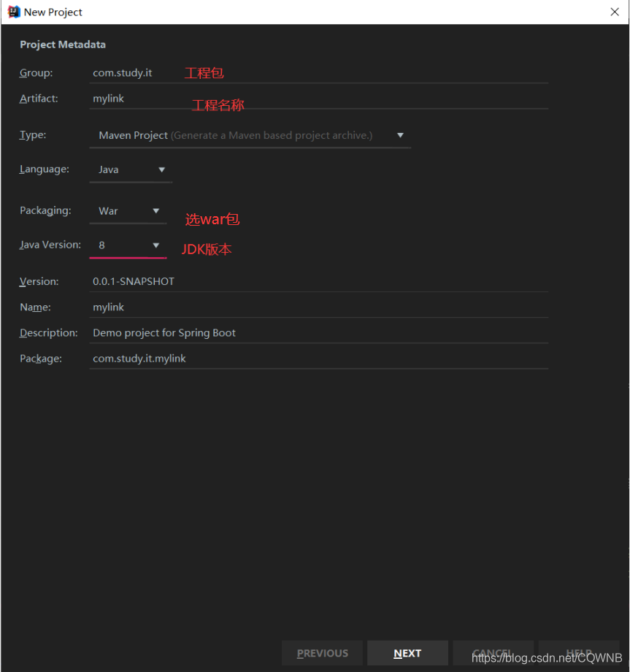Click the Packaging: label
This screenshot has width=630, height=672.
coord(45,210)
